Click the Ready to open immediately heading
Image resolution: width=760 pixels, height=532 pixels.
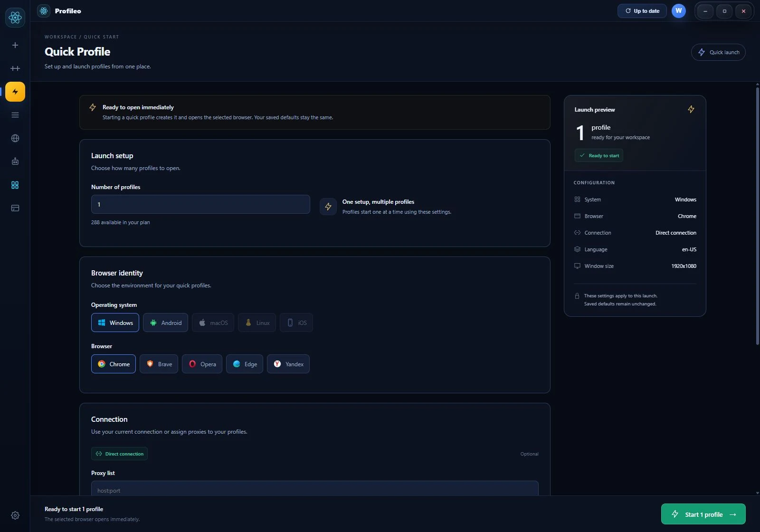pyautogui.click(x=138, y=107)
